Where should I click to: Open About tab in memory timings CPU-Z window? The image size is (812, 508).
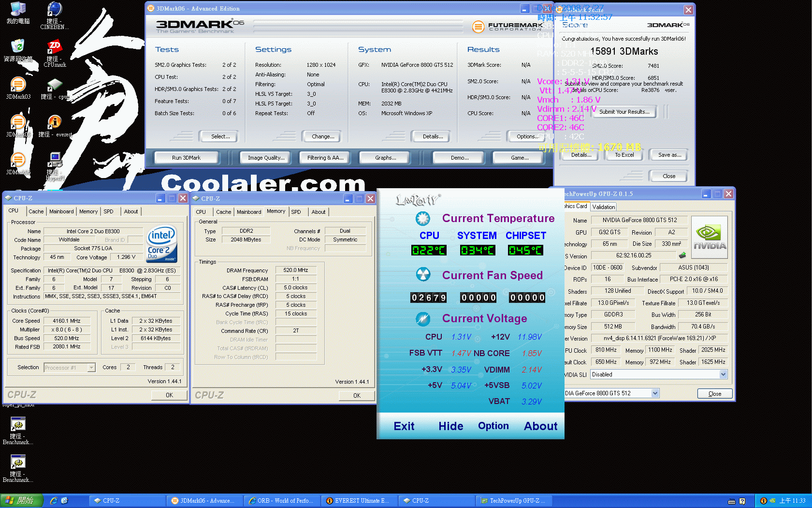click(318, 212)
